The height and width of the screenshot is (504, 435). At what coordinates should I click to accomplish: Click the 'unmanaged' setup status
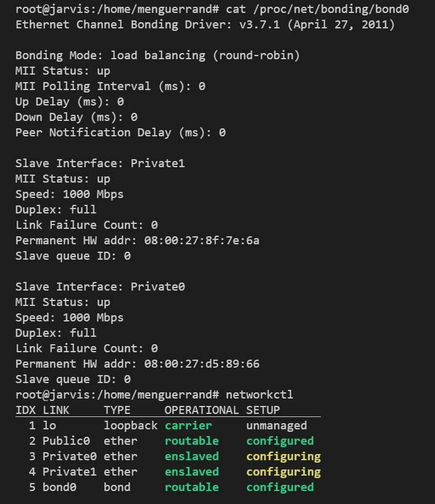[276, 426]
